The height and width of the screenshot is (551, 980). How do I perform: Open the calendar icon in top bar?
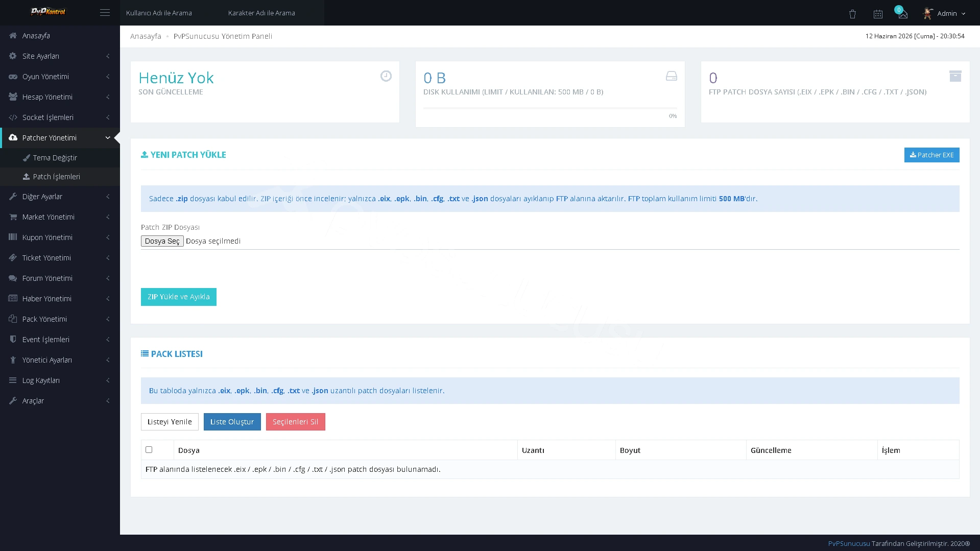878,14
